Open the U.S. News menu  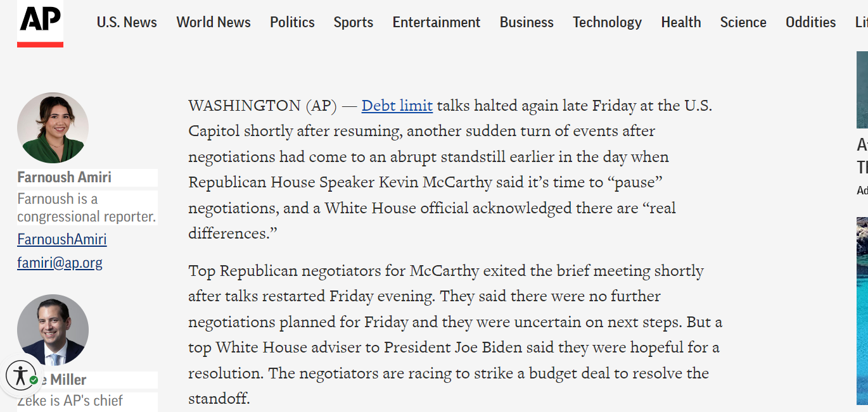point(127,22)
